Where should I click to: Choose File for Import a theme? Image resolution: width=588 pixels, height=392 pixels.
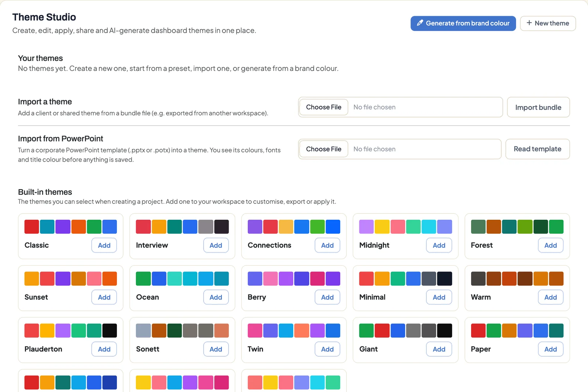click(323, 107)
